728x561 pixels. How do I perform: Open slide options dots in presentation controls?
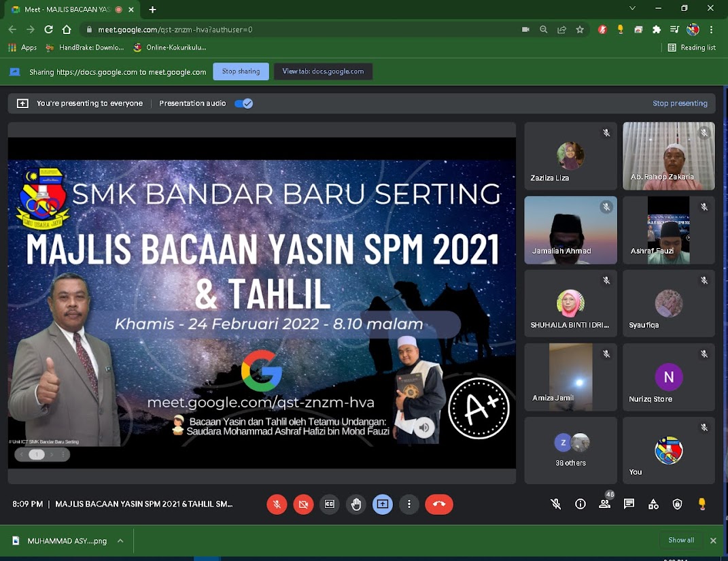tap(63, 455)
